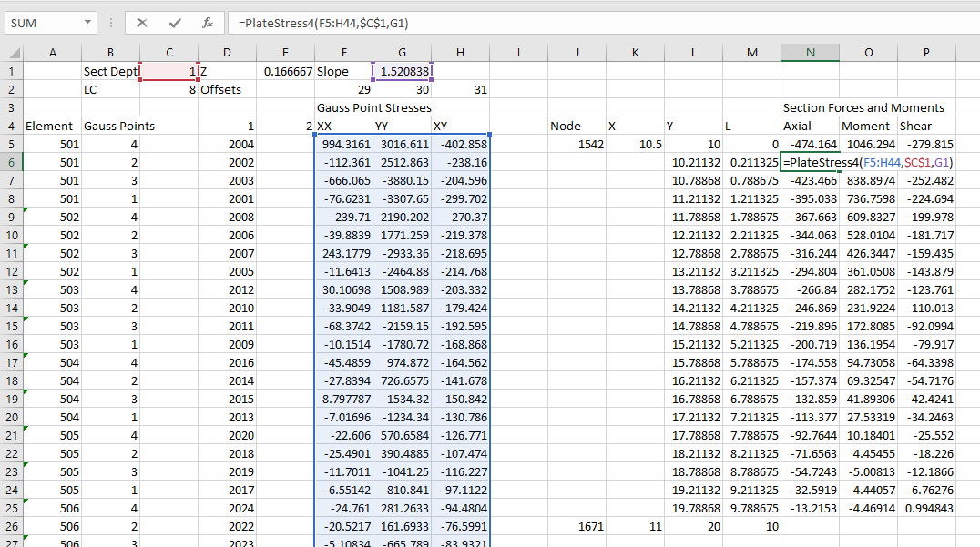Confirm the formula with the Enter checkmark
This screenshot has width=980, height=547.
(x=175, y=23)
